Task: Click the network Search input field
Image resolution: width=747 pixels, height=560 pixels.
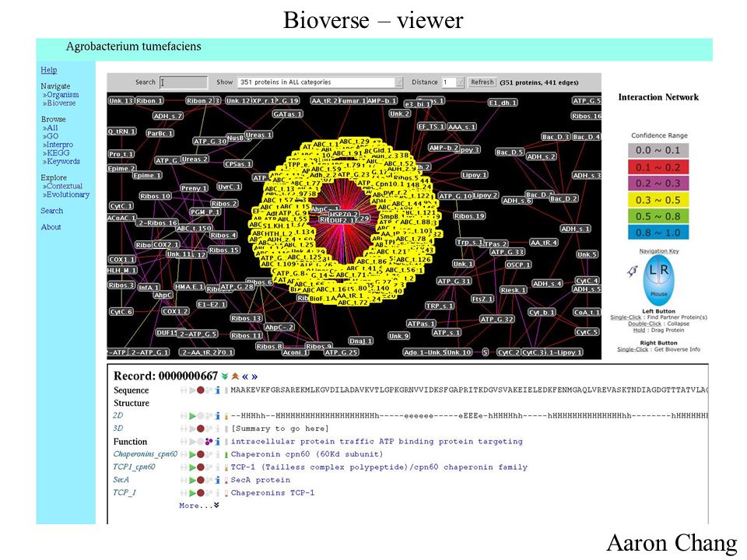Action: [184, 82]
